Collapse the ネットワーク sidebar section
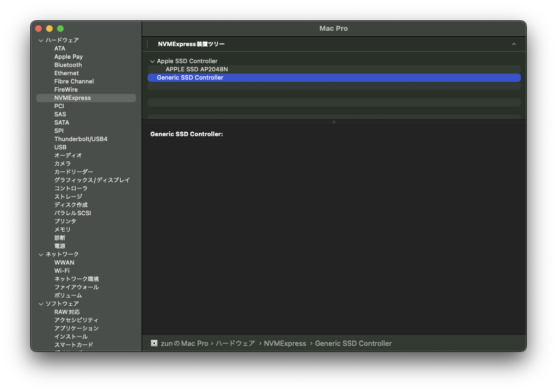Viewport: 557px width, 392px height. pyautogui.click(x=41, y=254)
